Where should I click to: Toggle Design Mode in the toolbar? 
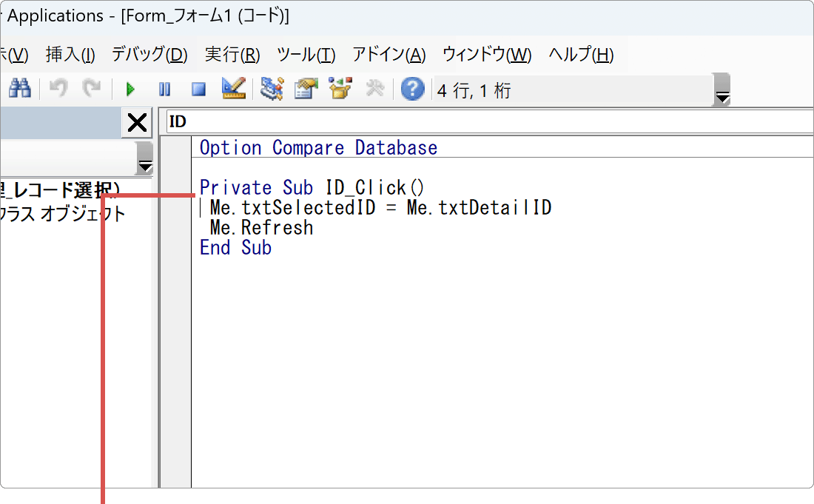[233, 89]
